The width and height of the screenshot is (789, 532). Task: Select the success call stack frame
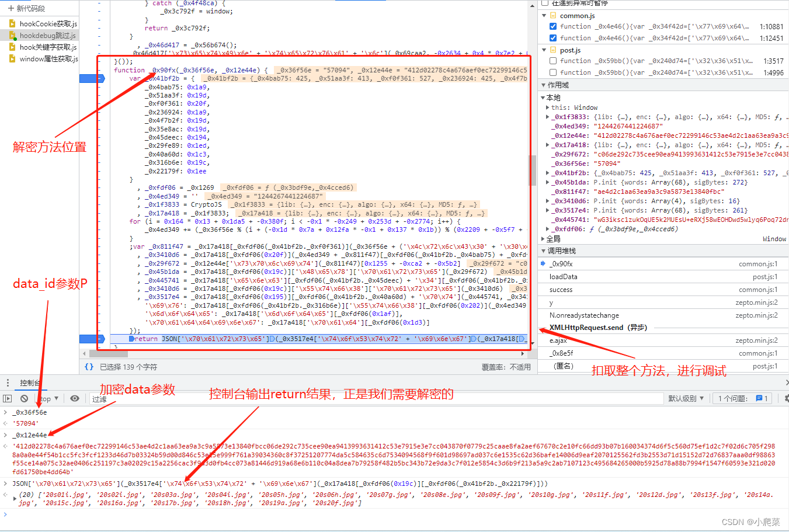[663, 290]
